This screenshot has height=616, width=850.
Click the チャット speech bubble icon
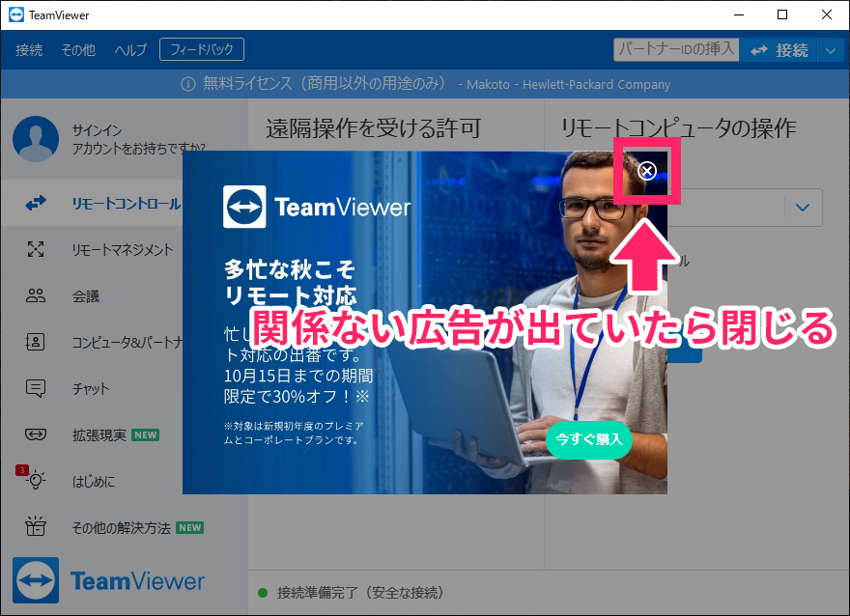tap(36, 389)
